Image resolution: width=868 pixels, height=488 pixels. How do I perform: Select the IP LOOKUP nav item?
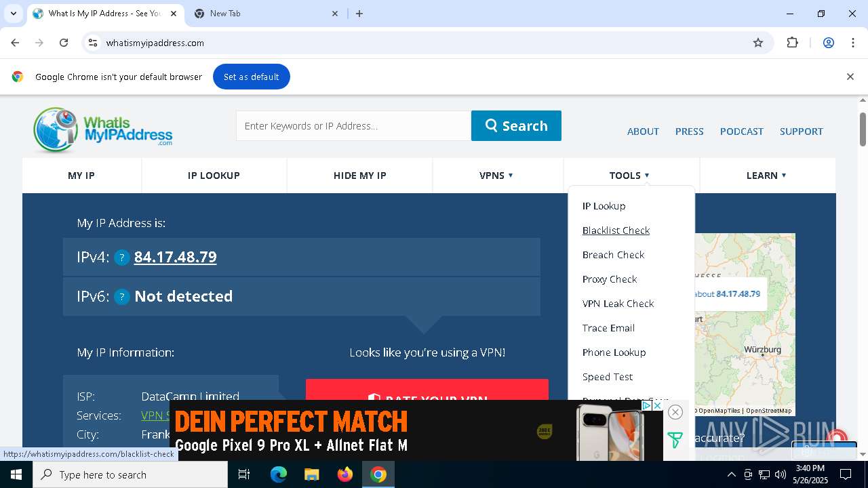(214, 176)
